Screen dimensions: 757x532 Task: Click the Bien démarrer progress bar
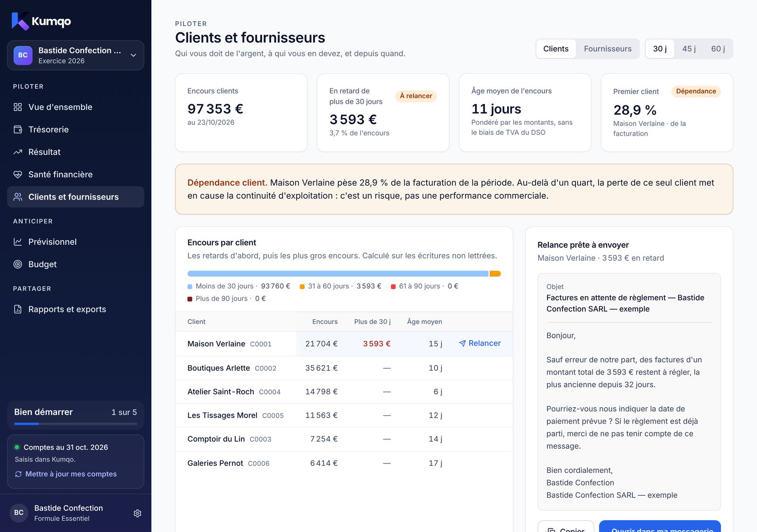[x=76, y=424]
